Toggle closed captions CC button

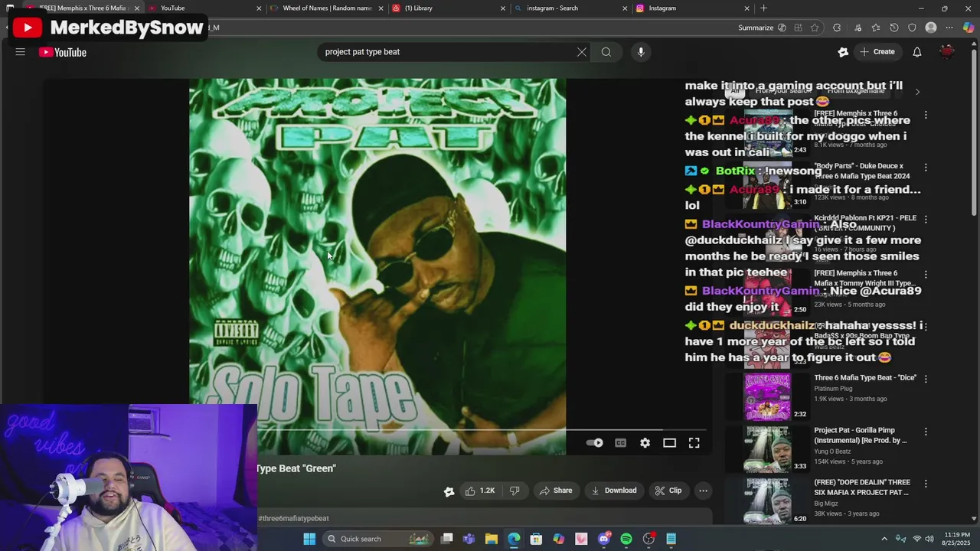click(x=621, y=443)
